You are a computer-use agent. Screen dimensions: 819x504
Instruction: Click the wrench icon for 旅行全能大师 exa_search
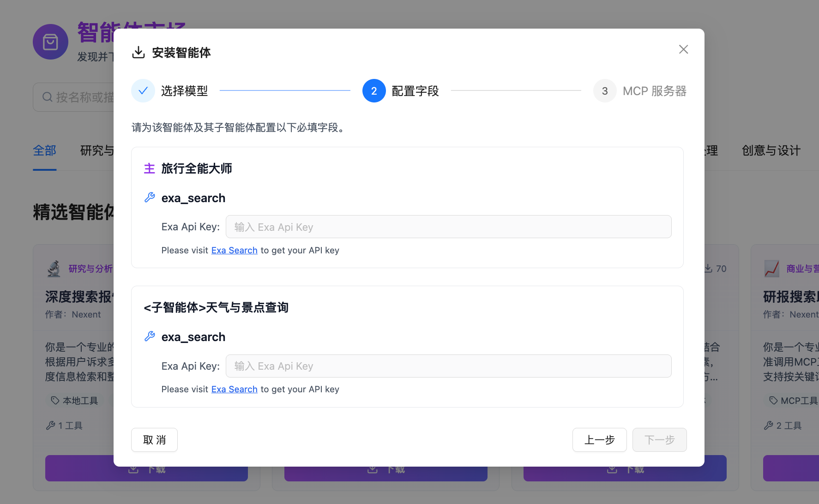(x=150, y=198)
